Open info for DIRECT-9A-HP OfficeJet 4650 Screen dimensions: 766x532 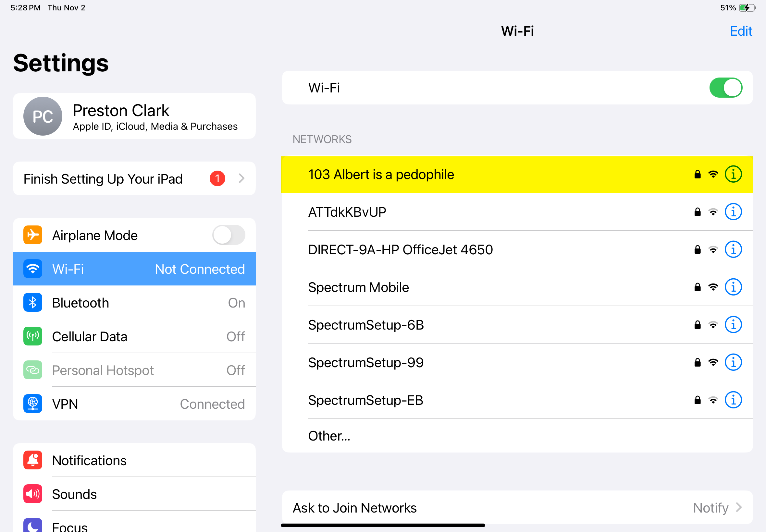click(733, 249)
